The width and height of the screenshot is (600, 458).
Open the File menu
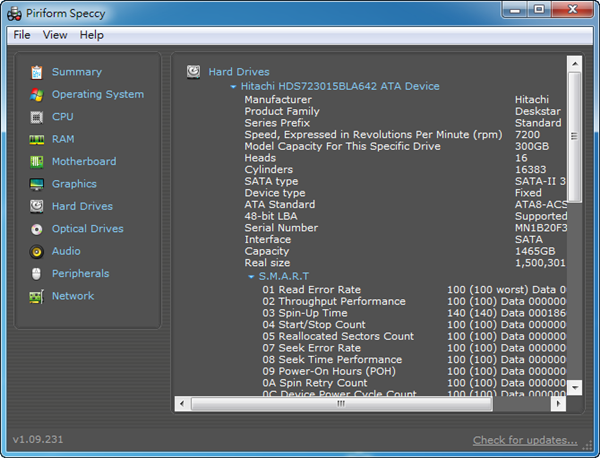(x=22, y=35)
